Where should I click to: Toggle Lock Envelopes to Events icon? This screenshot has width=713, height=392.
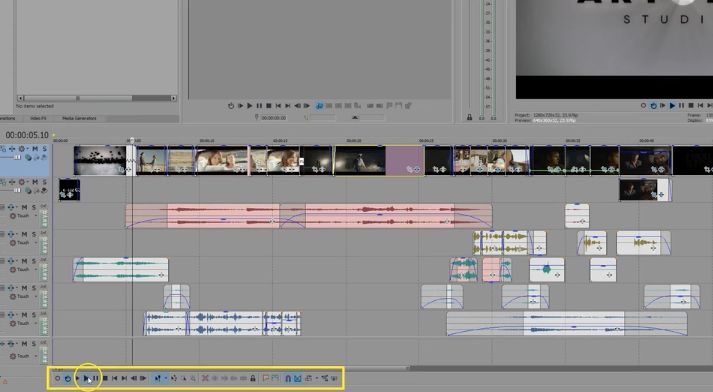pyautogui.click(x=325, y=378)
